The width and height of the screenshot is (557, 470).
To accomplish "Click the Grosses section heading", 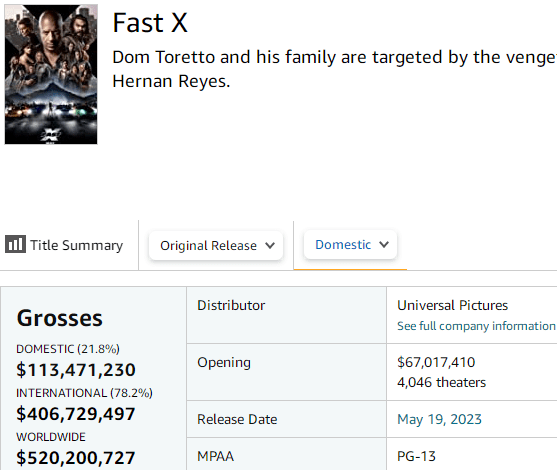I will (x=60, y=318).
